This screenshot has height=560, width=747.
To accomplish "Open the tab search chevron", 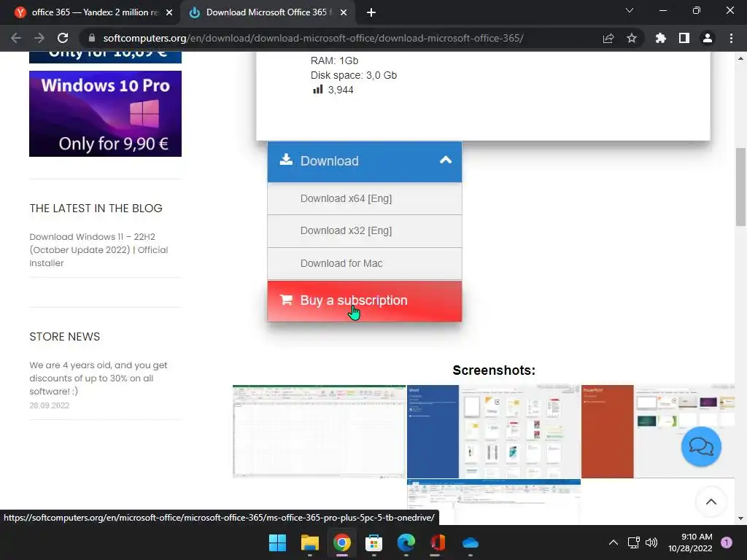I will (x=630, y=10).
